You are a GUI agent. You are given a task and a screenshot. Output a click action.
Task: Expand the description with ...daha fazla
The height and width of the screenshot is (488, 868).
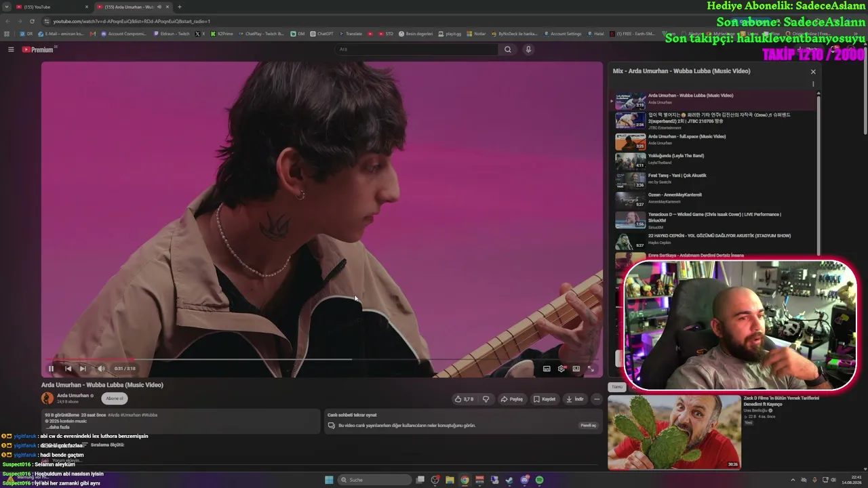click(x=57, y=428)
